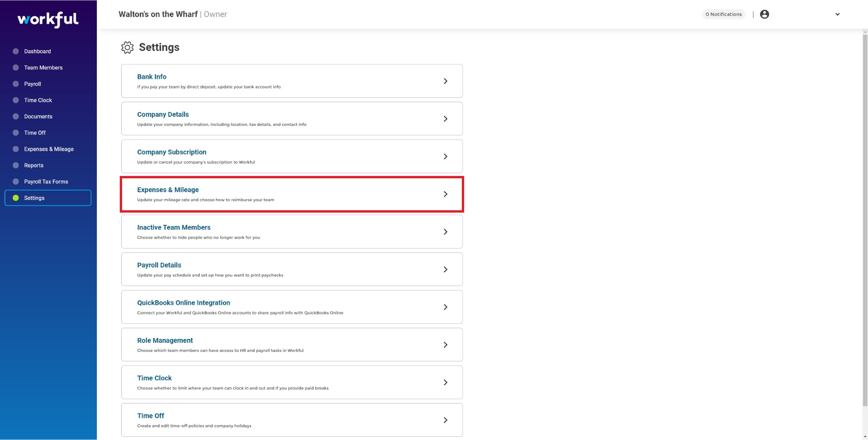
Task: Click the QuickBooks Online Integration title
Action: [184, 303]
